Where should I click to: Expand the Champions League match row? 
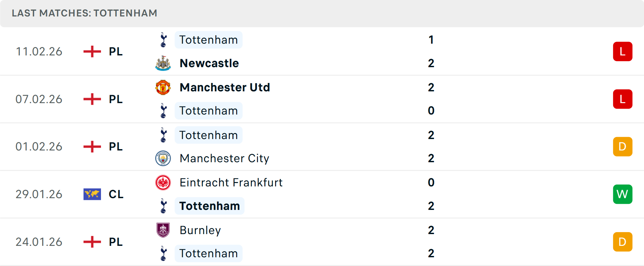(x=322, y=194)
